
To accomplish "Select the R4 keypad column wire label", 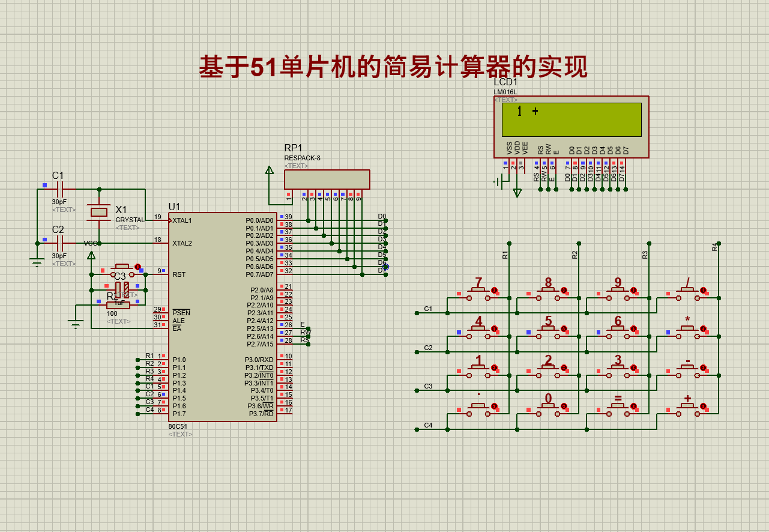I will [714, 247].
